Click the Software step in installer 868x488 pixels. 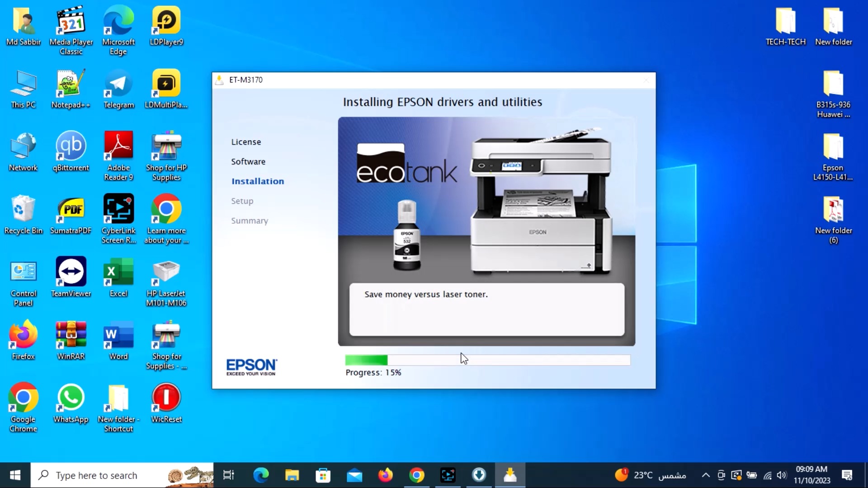(x=248, y=161)
